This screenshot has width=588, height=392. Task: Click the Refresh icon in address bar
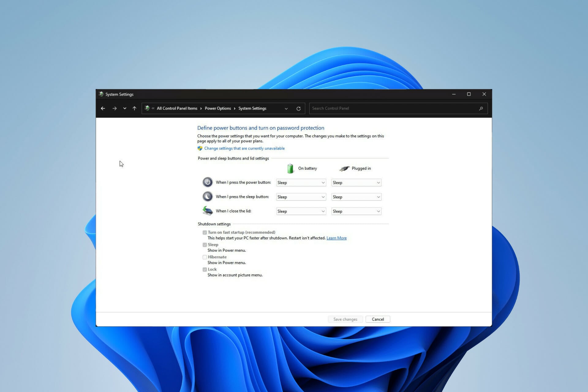(299, 108)
